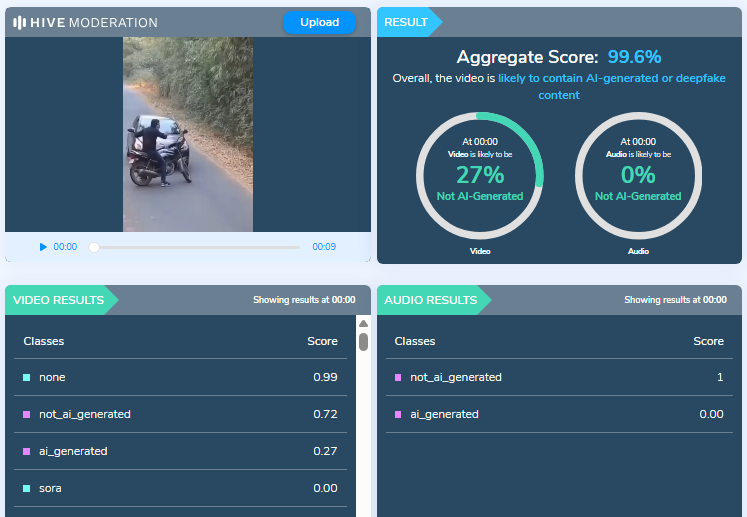The width and height of the screenshot is (747, 517).
Task: Click the video seek slider handle
Action: (x=94, y=247)
